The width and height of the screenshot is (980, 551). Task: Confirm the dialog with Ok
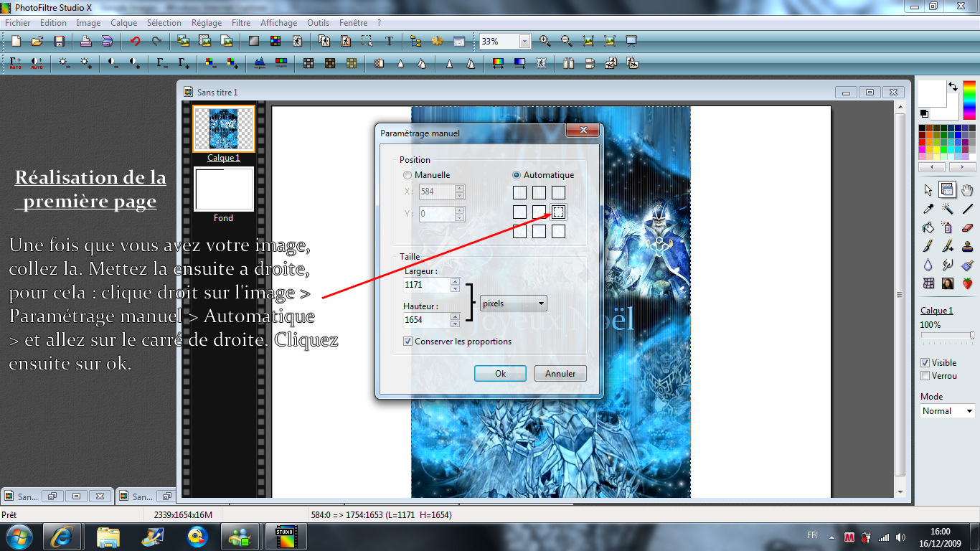[500, 374]
